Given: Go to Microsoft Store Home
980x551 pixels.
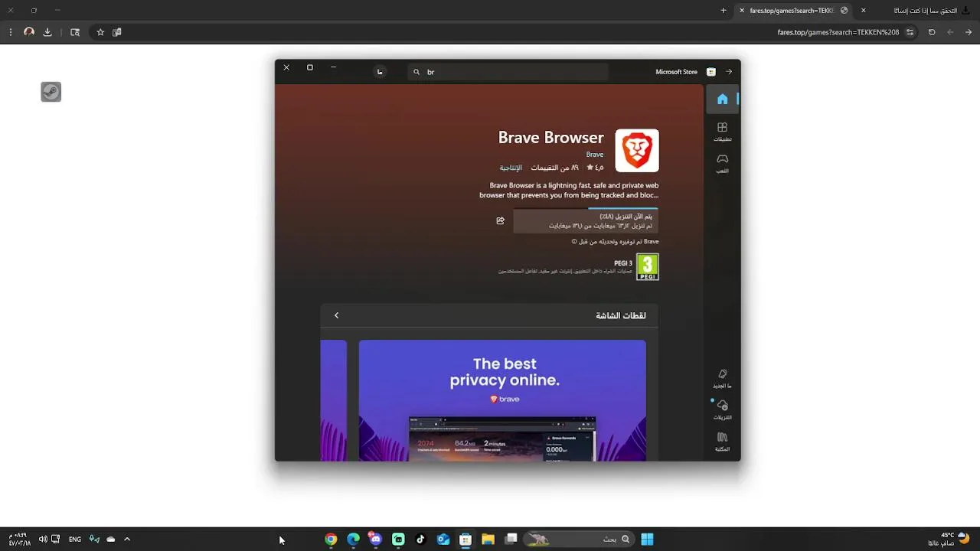Looking at the screenshot, I should pos(722,99).
